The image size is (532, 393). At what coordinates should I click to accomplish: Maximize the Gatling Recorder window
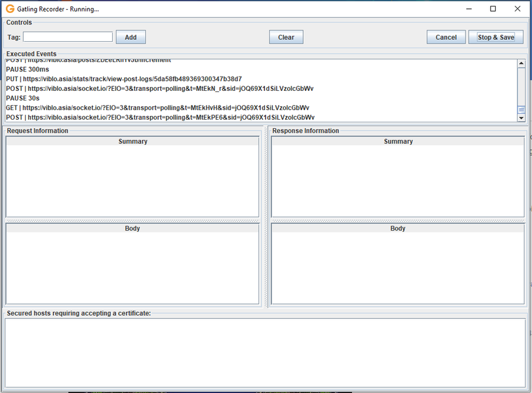pos(493,9)
